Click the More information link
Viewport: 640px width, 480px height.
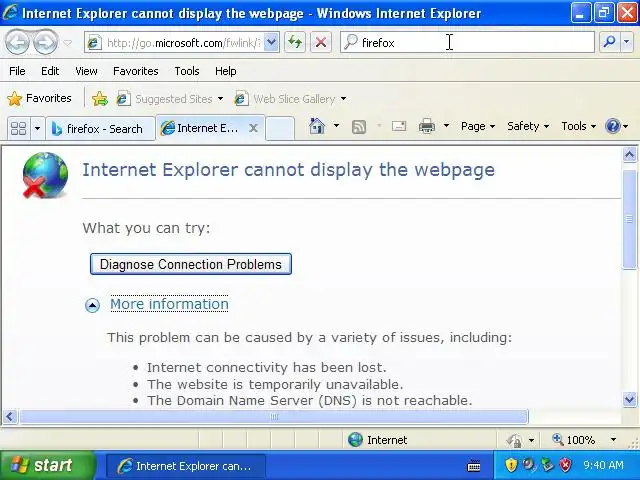169,304
